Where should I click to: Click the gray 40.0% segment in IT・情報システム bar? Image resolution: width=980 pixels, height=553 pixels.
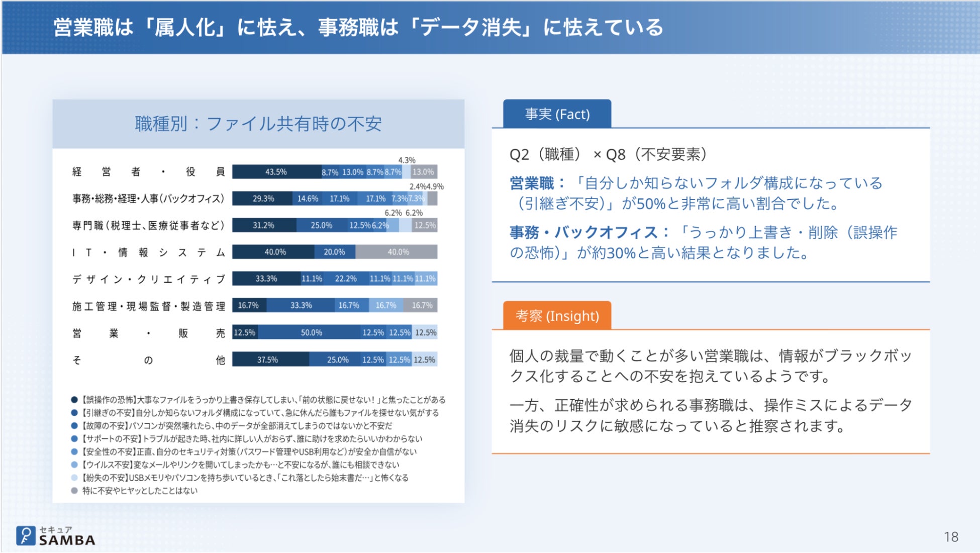[398, 252]
